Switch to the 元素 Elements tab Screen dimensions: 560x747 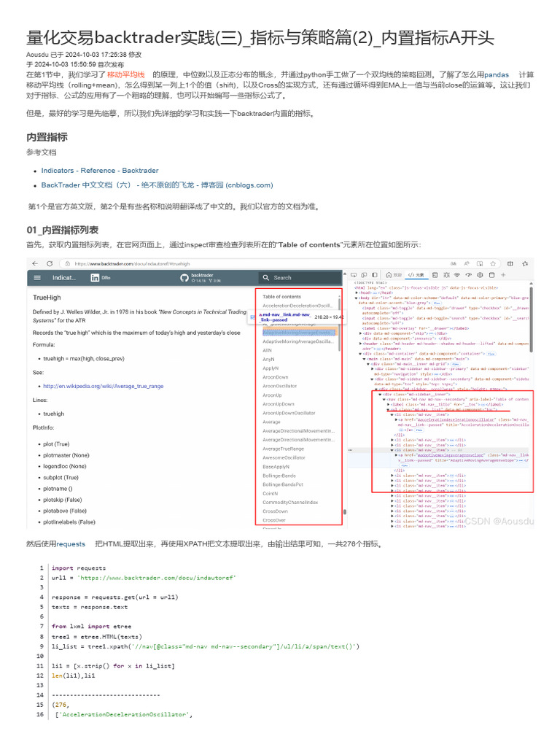416,275
